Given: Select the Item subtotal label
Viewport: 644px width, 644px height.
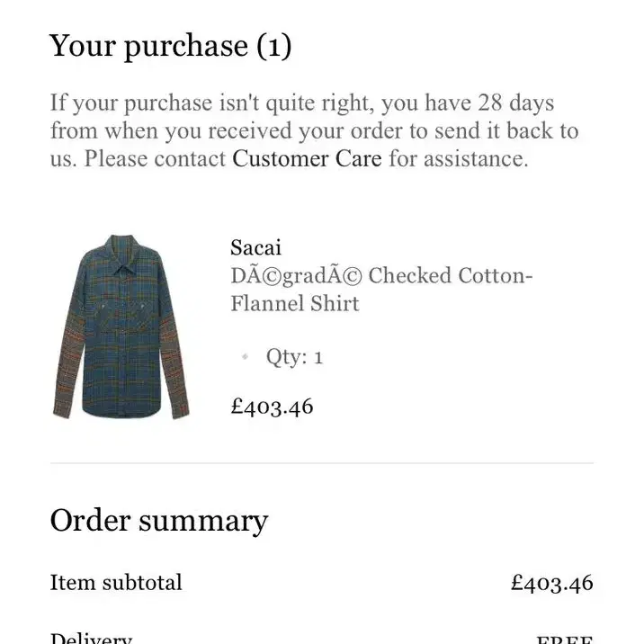Looking at the screenshot, I should 116,583.
